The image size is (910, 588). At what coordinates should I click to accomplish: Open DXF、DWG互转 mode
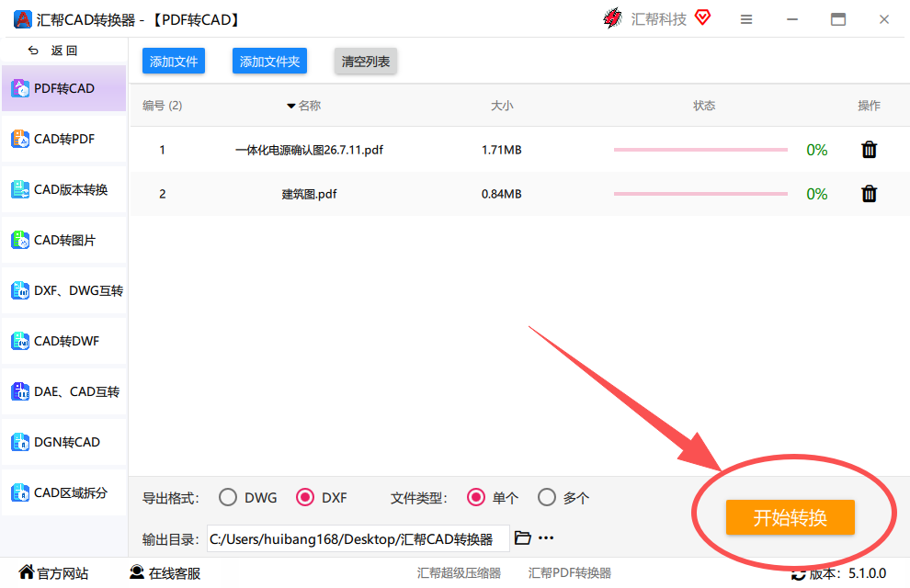[63, 290]
